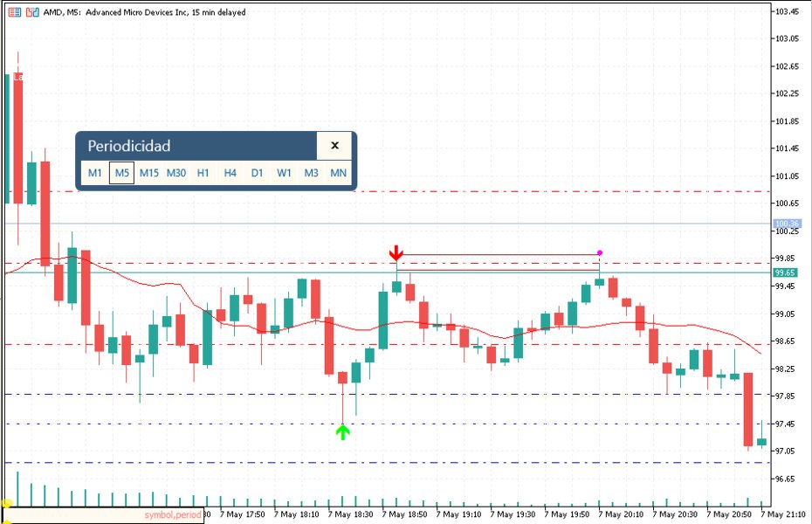812x524 pixels.
Task: Click the 7 May 17:50 time label
Action: tap(243, 514)
